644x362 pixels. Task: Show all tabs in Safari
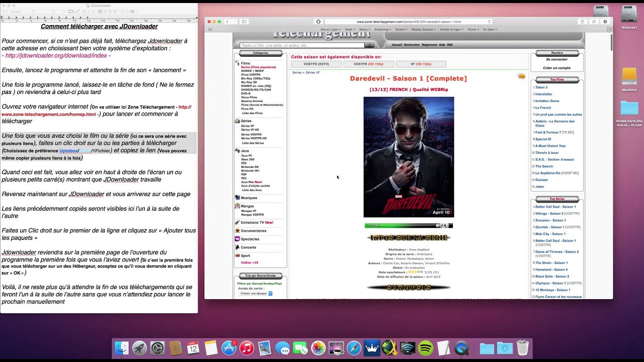[594, 22]
